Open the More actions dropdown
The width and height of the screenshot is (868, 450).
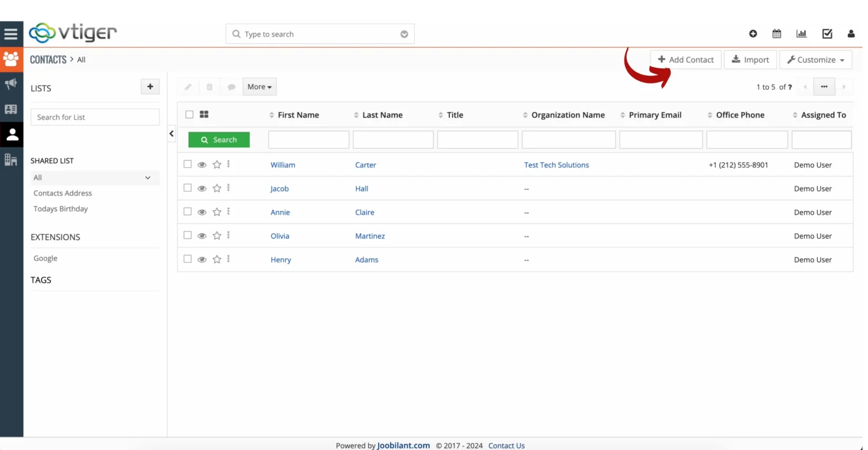[259, 86]
